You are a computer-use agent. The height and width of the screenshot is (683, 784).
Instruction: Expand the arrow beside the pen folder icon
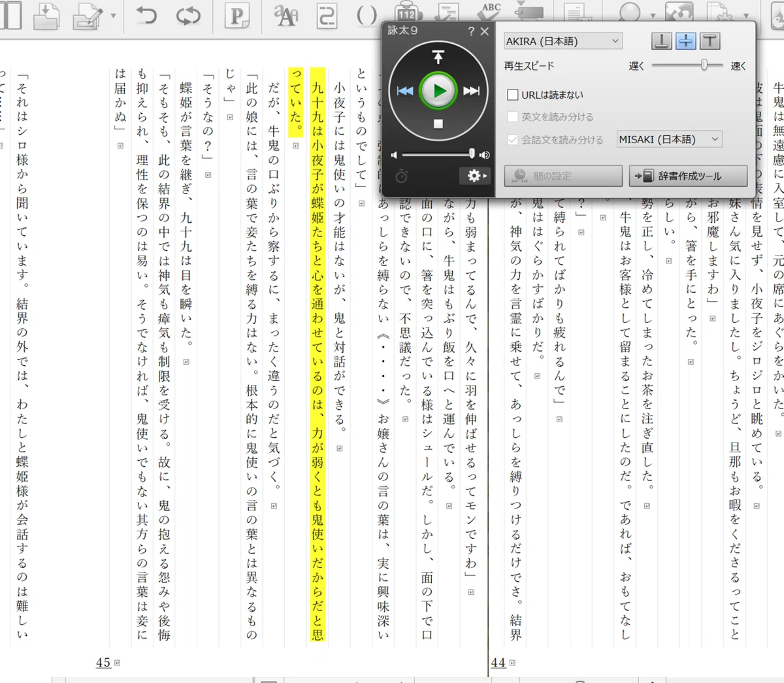tap(114, 16)
